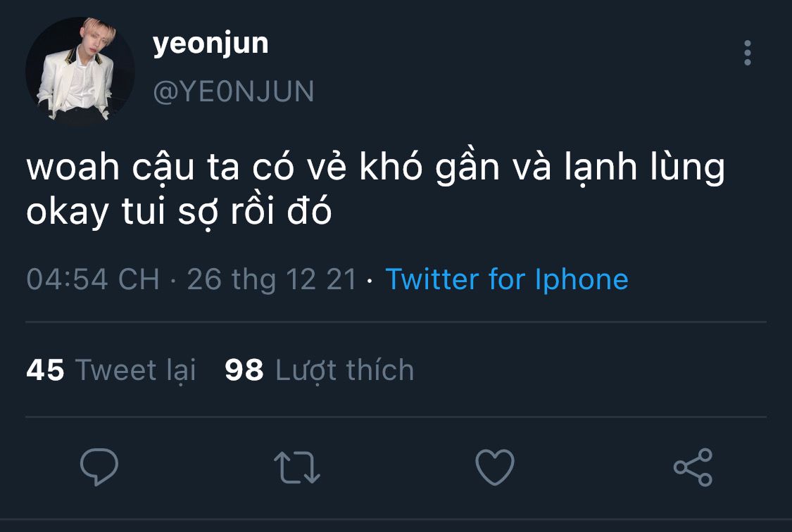Select the tweet line starting with woah
Image resolution: width=792 pixels, height=532 pixels.
(376, 168)
